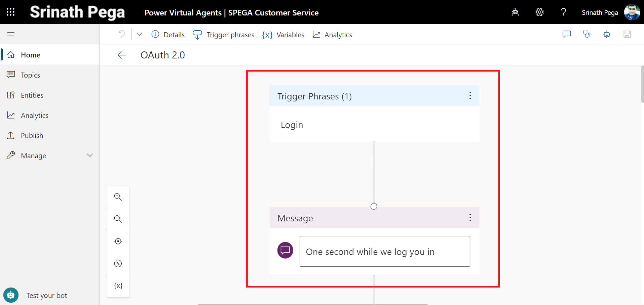This screenshot has width=644, height=305.
Task: Click the zoom out magnifier icon
Action: [118, 219]
